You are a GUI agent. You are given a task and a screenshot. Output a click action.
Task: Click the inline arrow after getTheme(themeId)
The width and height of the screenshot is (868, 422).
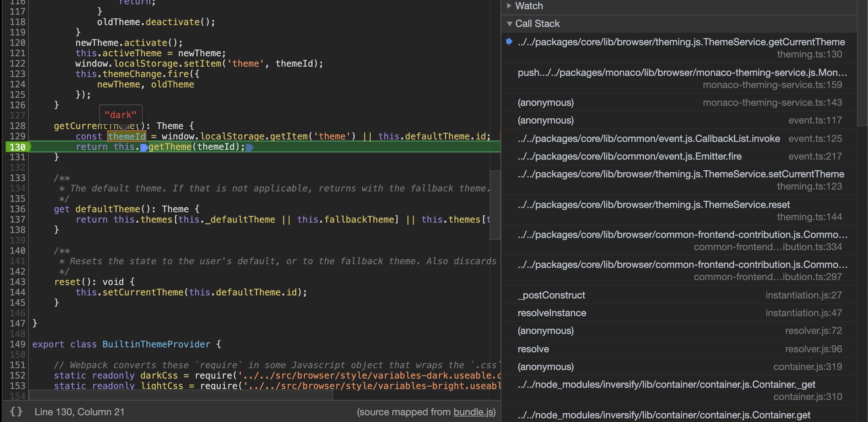click(250, 147)
